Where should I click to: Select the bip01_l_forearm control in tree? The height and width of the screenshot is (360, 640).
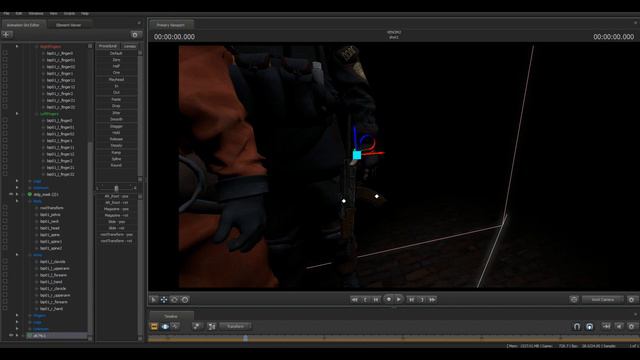coord(53,275)
